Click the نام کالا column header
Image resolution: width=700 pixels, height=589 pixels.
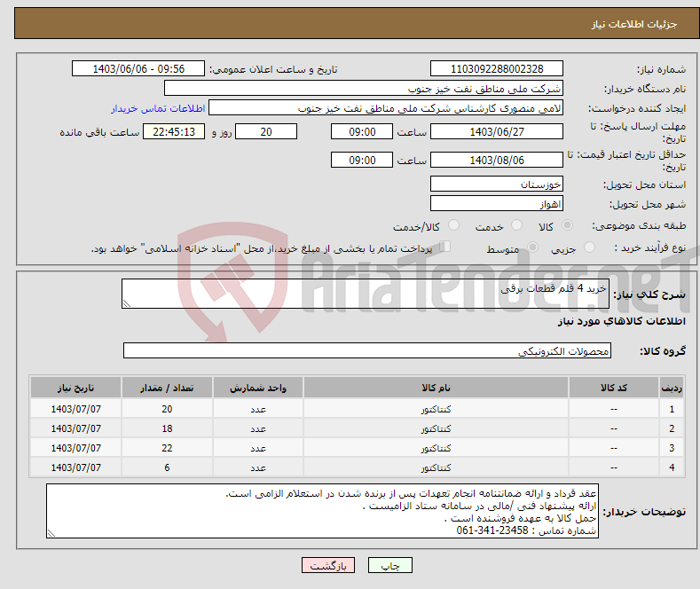tap(436, 388)
